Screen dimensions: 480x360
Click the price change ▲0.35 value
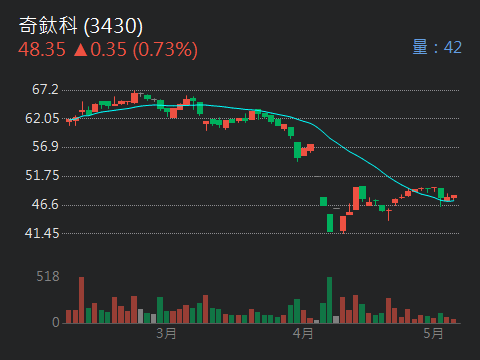(100, 50)
